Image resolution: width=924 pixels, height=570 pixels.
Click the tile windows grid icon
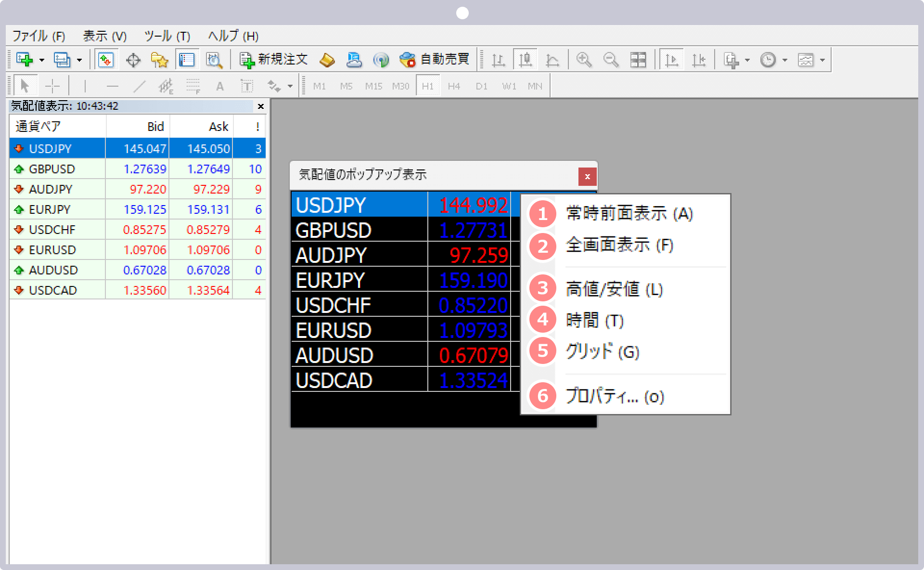[638, 60]
